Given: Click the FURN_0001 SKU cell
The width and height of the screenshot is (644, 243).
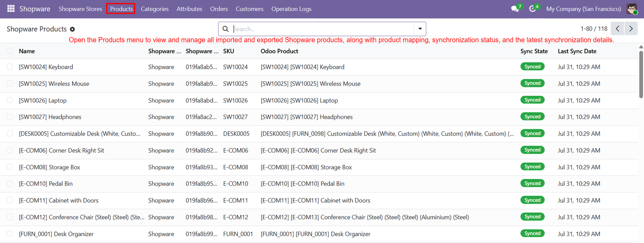Looking at the screenshot, I should [x=238, y=234].
